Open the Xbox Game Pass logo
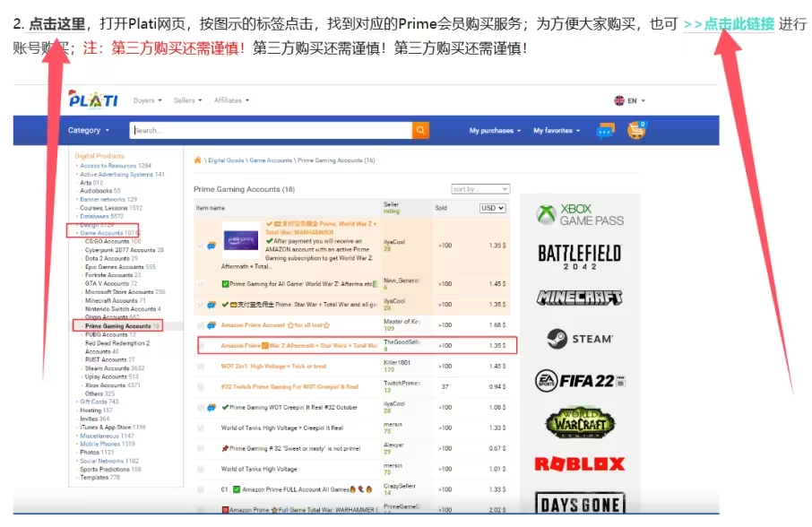The image size is (812, 527). click(x=580, y=215)
